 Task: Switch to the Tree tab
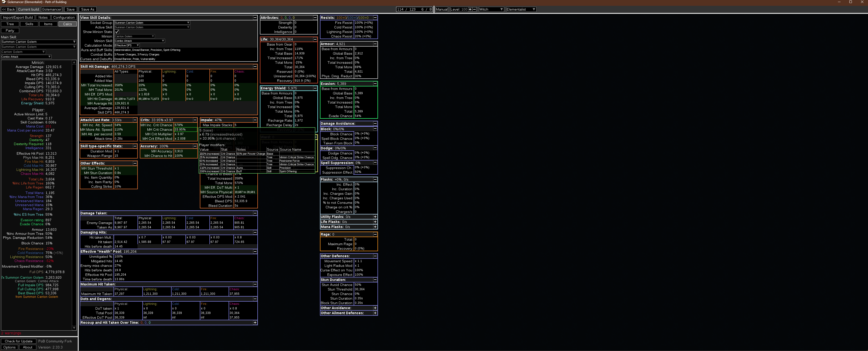coord(10,24)
